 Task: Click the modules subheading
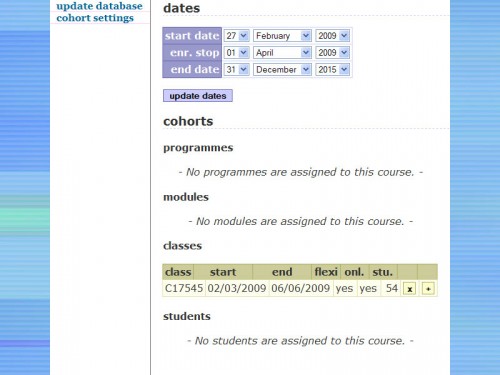tap(186, 197)
